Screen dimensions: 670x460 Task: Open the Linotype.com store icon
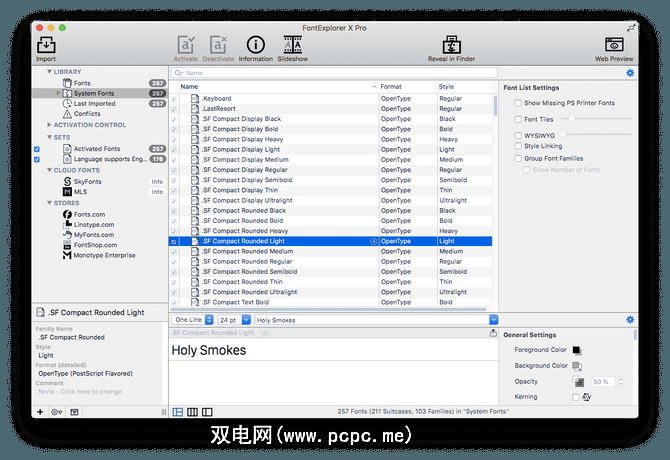(67, 225)
